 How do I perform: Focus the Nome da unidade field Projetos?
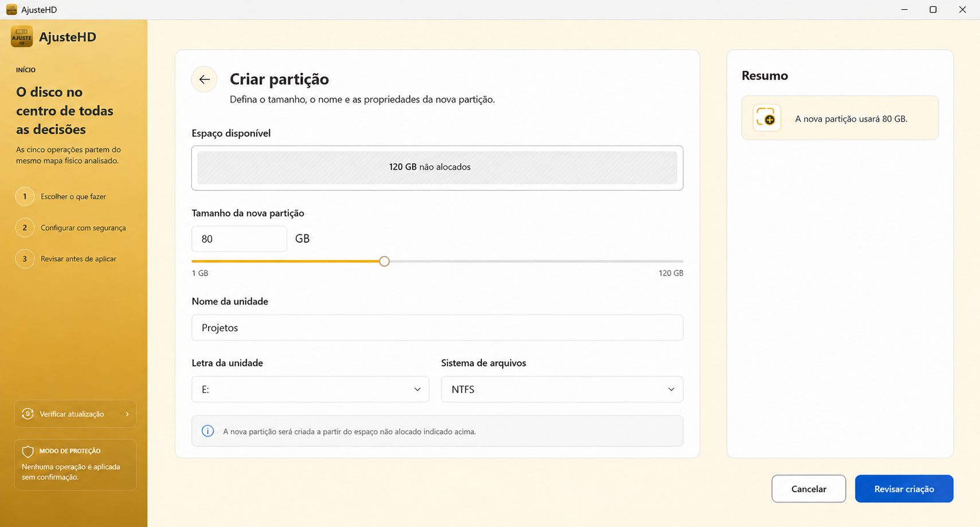[x=437, y=328]
